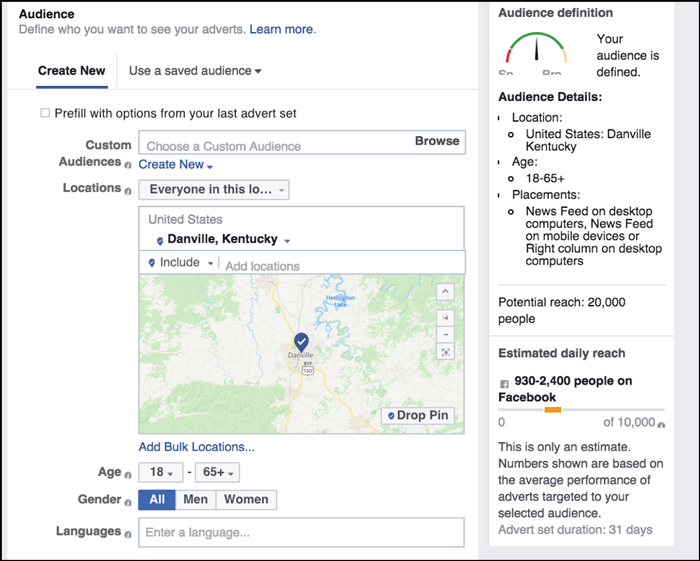Click the info icon beside of 10,000
Viewport: 700px width, 561px height.
click(662, 425)
